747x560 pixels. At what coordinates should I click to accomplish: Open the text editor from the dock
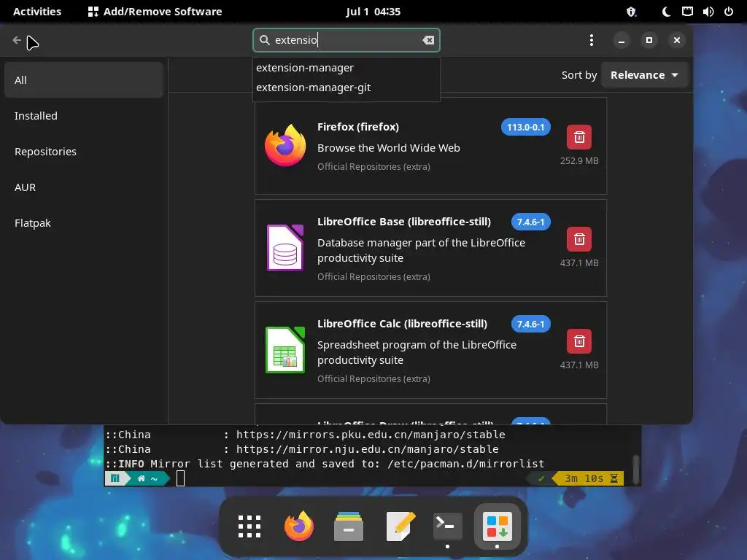[x=400, y=526]
